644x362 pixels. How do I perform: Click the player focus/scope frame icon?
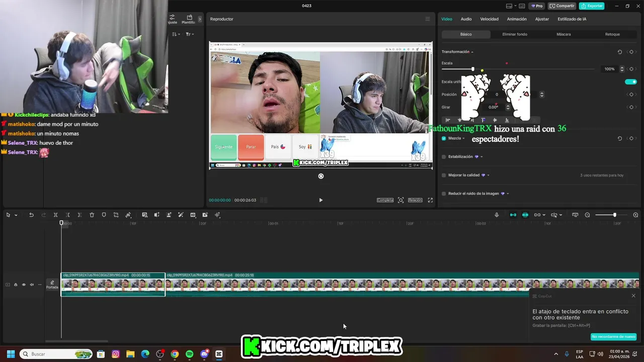[x=400, y=200]
